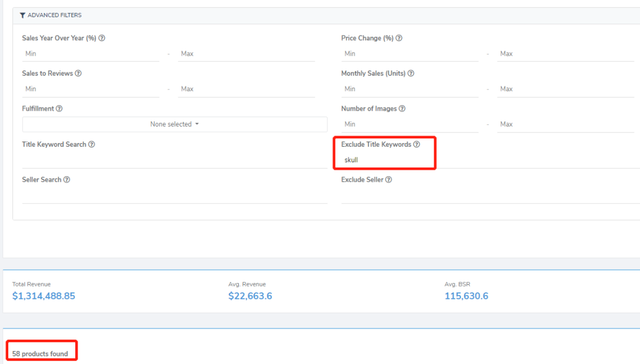Click help icon beside Monthly Sales (Units)
The height and width of the screenshot is (364, 640).
(411, 73)
